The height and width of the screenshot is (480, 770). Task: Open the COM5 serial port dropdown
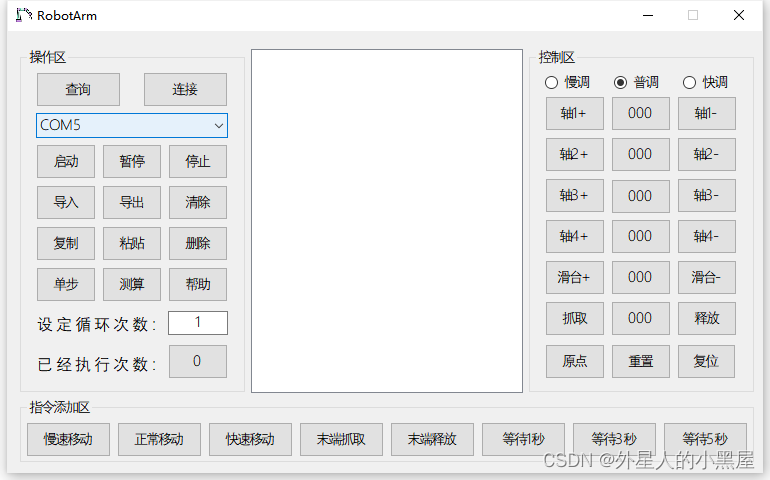(132, 125)
